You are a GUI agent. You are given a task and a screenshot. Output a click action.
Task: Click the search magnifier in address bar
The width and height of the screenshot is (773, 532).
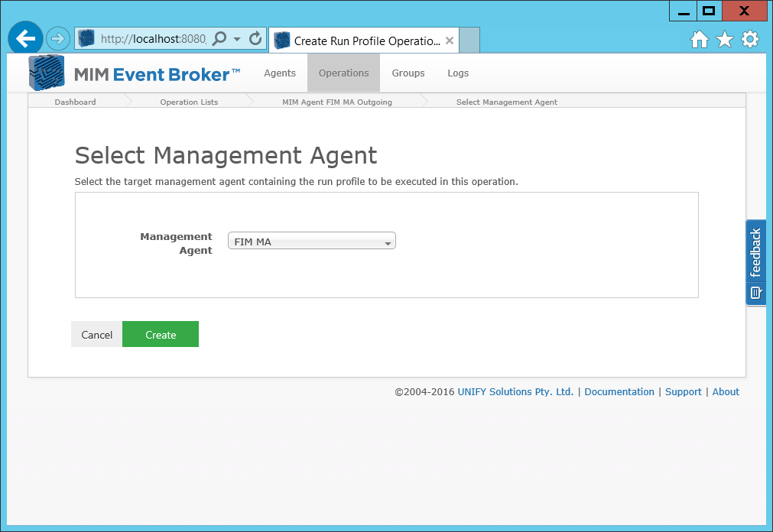point(219,38)
